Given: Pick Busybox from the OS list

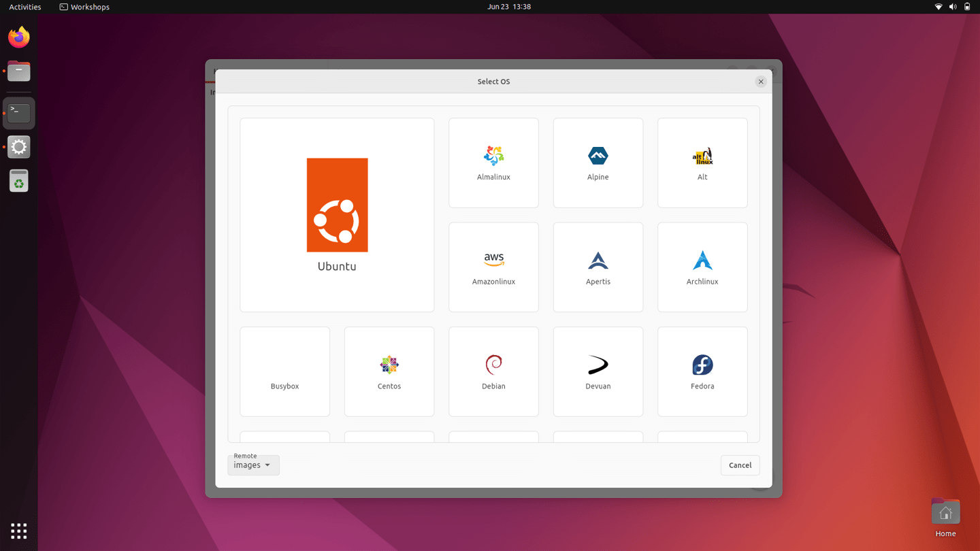Looking at the screenshot, I should [284, 371].
